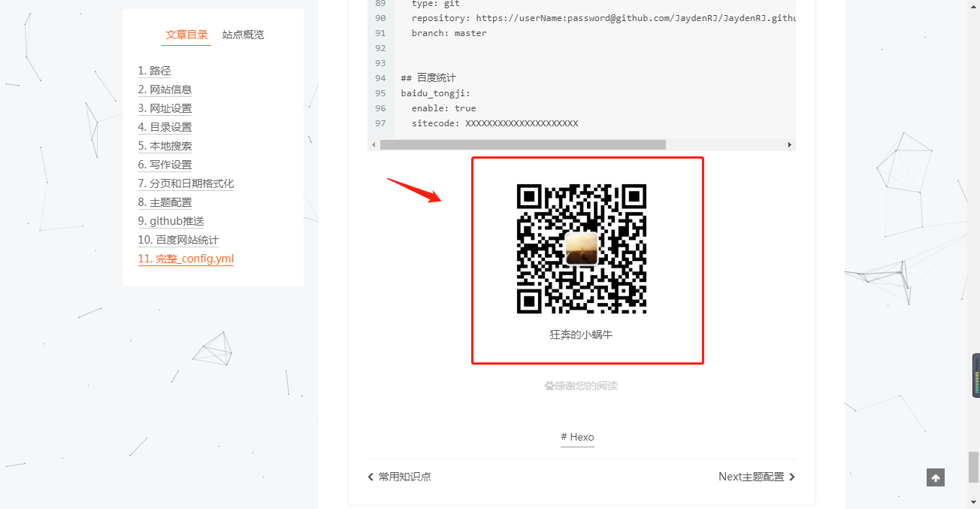980x509 pixels.
Task: Click the icon before 感谢您的阅读
Action: (x=548, y=385)
